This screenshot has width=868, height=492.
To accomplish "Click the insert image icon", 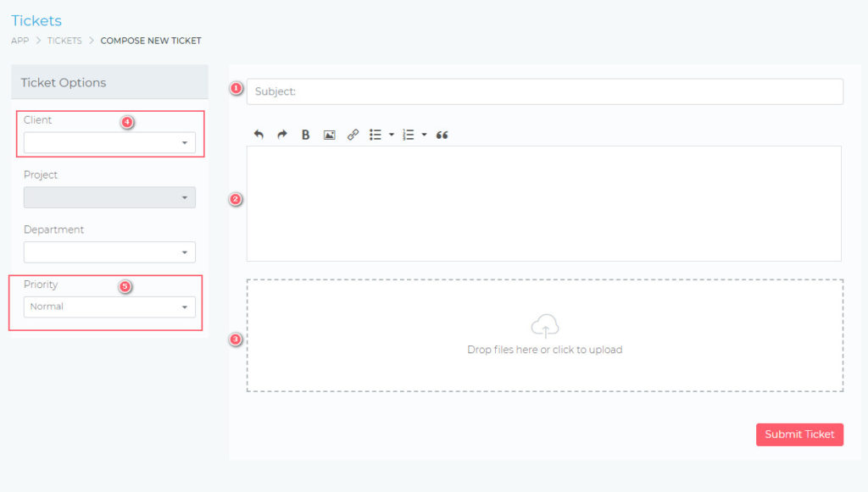I will 328,134.
